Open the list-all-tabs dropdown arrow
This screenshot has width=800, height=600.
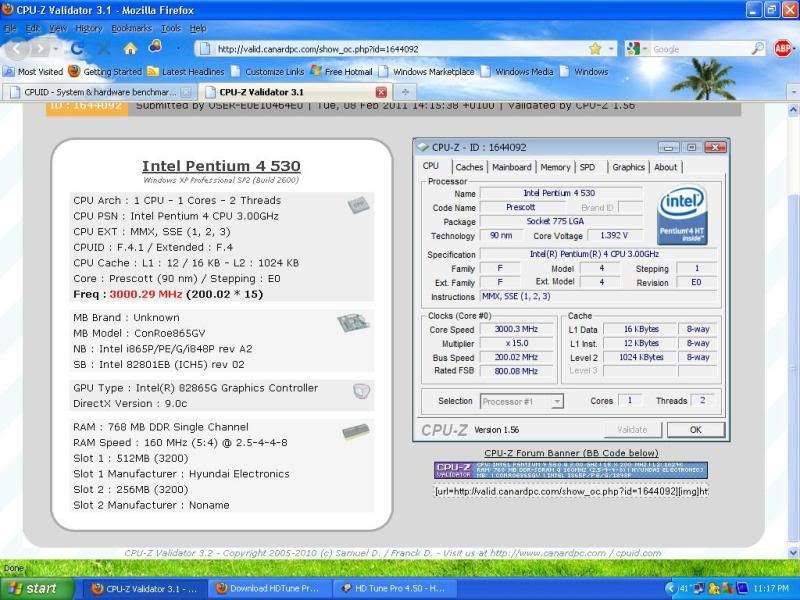point(794,92)
